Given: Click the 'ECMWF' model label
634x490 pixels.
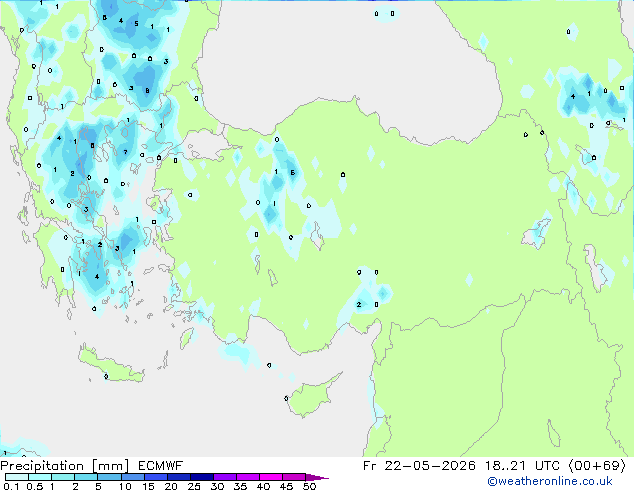Looking at the screenshot, I should point(161,466).
